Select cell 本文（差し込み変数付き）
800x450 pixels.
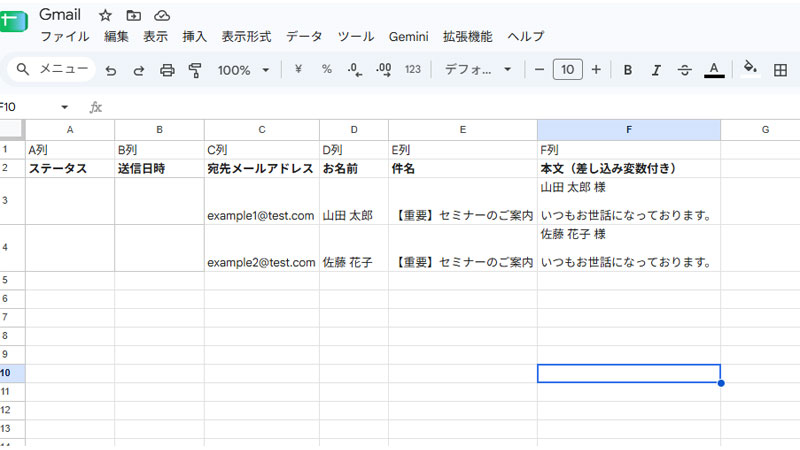click(629, 168)
